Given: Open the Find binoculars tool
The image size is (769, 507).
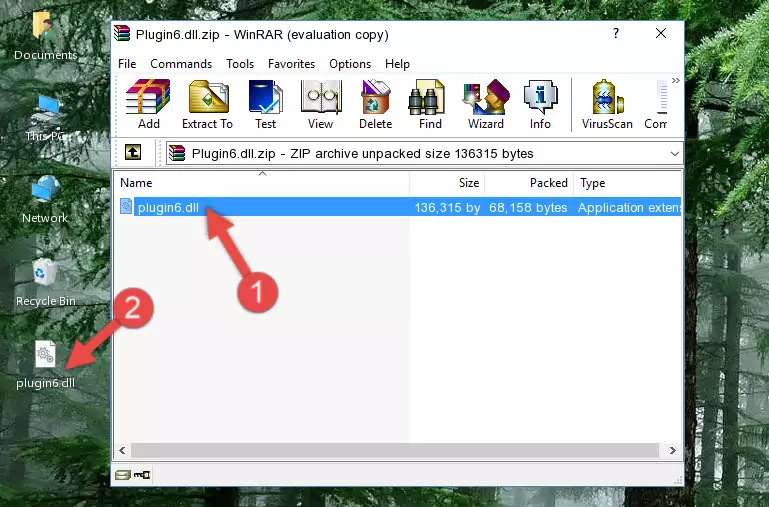Looking at the screenshot, I should pos(430,104).
